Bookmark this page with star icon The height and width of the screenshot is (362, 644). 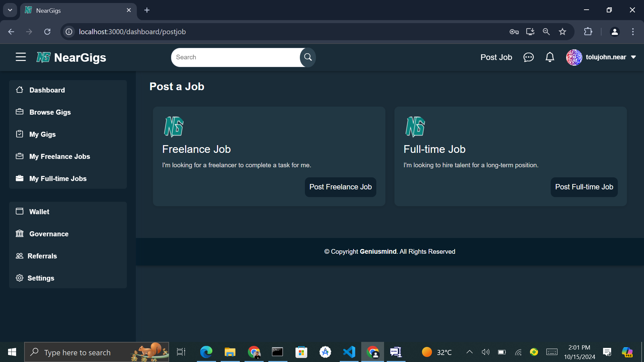(562, 32)
